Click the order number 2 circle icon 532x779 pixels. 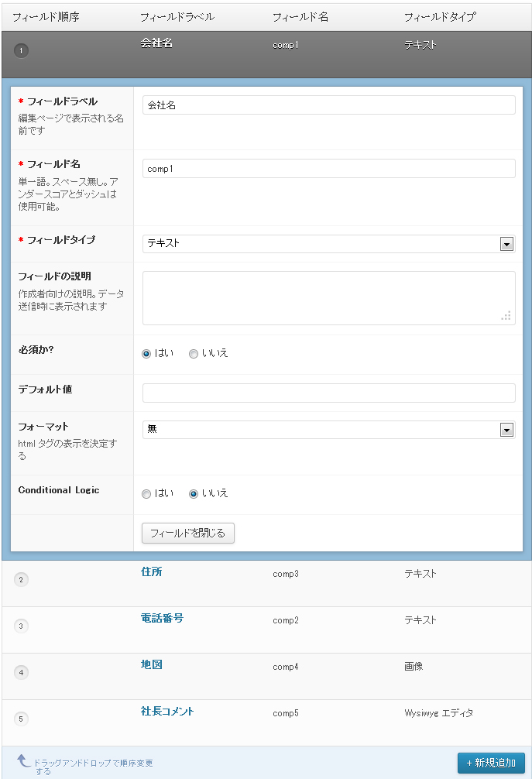pyautogui.click(x=21, y=579)
